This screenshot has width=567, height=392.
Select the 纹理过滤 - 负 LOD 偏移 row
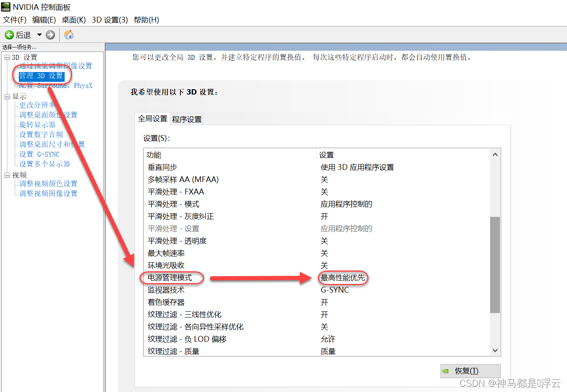[x=317, y=339]
